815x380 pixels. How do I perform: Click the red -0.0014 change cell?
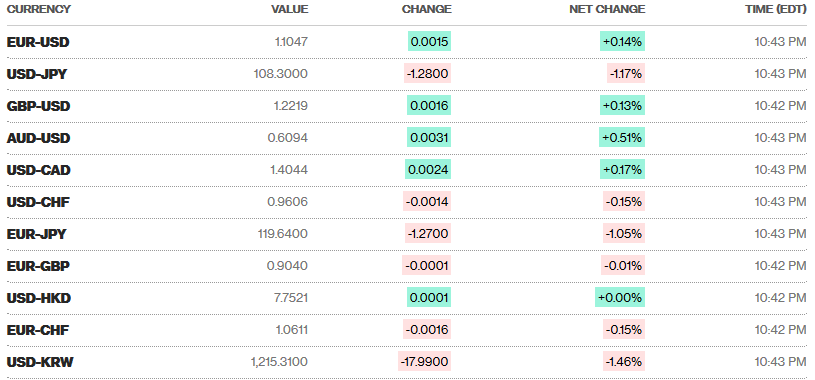[427, 202]
